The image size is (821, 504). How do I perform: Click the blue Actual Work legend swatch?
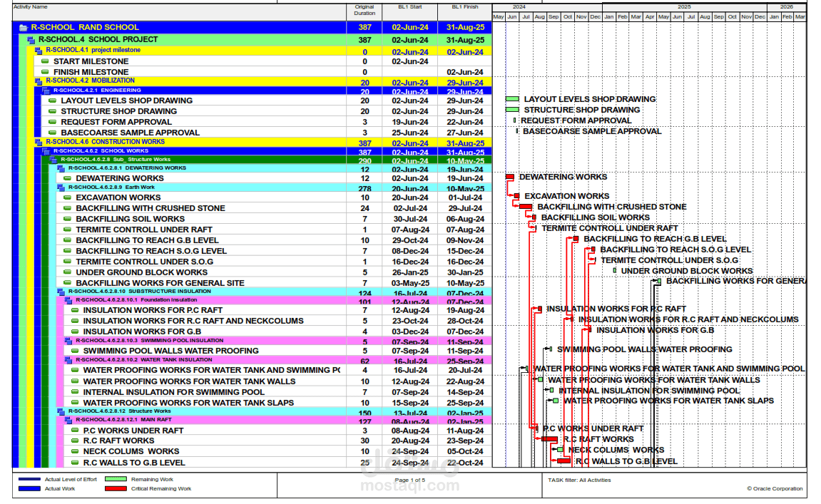(x=29, y=489)
